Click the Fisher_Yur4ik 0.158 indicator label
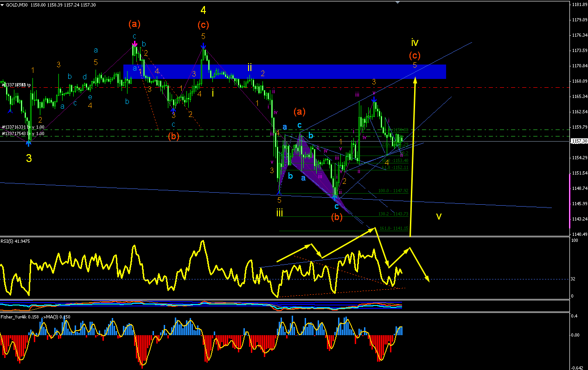Image resolution: width=588 pixels, height=370 pixels. click(x=20, y=317)
